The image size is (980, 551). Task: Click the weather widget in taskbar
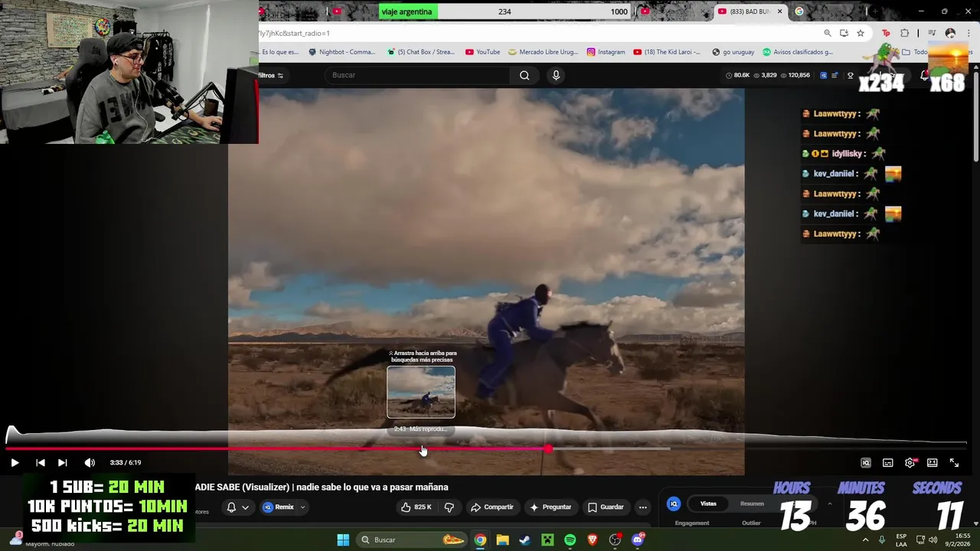[44, 540]
